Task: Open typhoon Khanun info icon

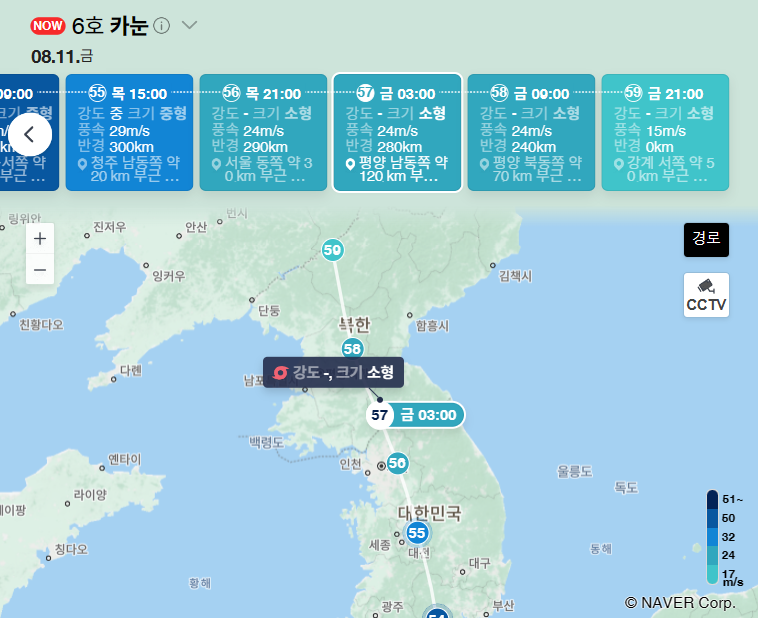Action: point(161,25)
